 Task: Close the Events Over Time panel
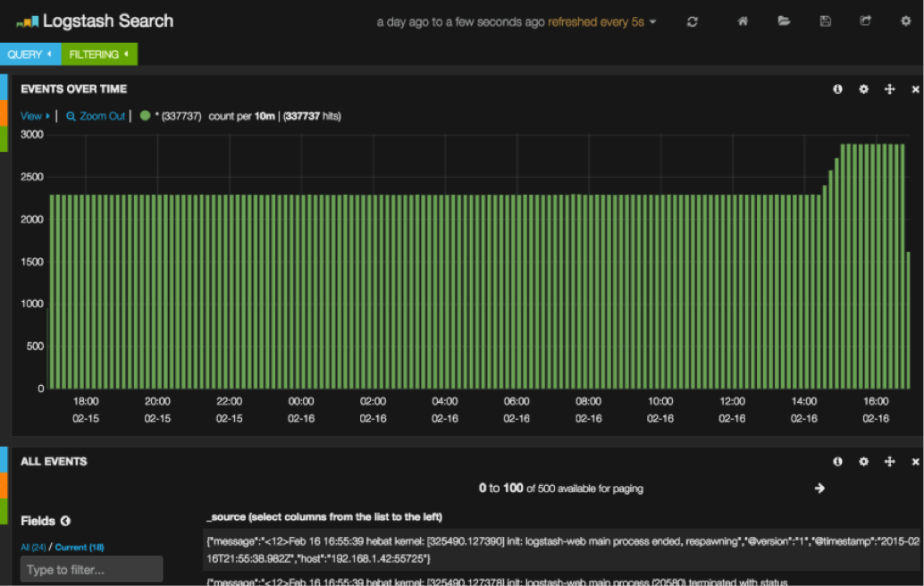[915, 89]
